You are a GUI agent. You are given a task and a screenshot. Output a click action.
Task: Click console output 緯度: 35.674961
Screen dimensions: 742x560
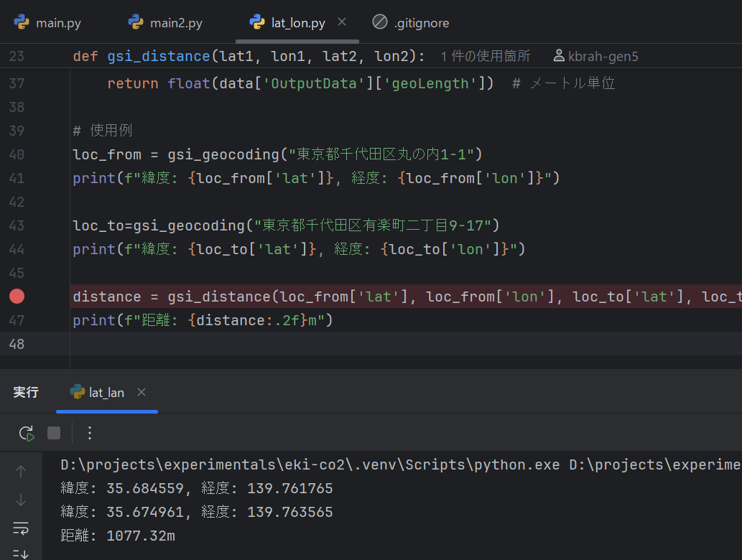(x=197, y=512)
